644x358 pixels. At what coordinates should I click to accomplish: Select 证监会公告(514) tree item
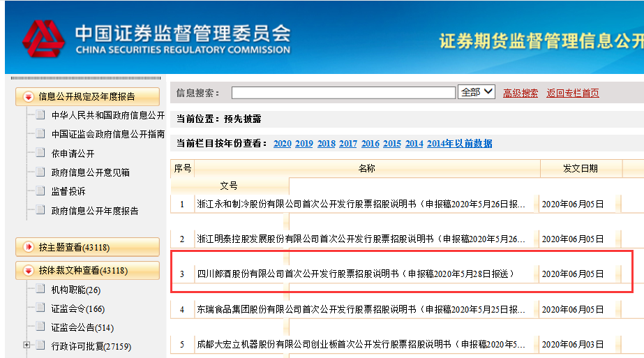pyautogui.click(x=82, y=327)
